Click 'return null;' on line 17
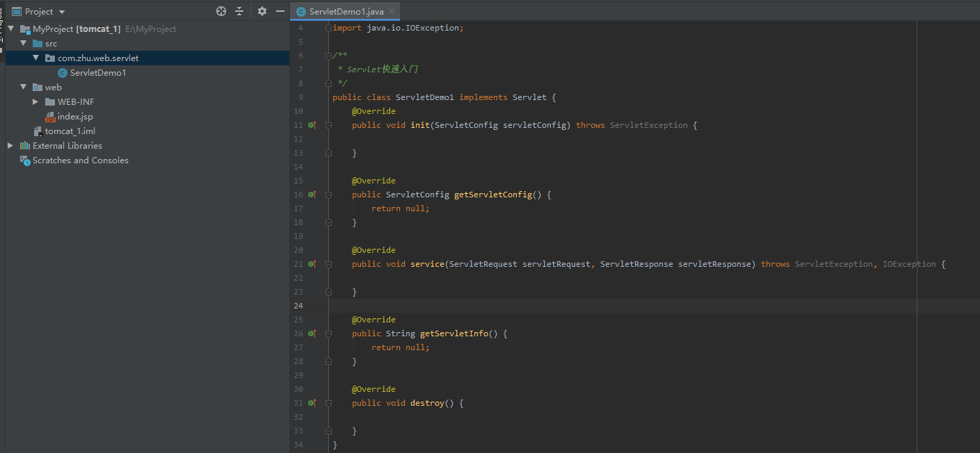This screenshot has height=453, width=980. click(400, 208)
